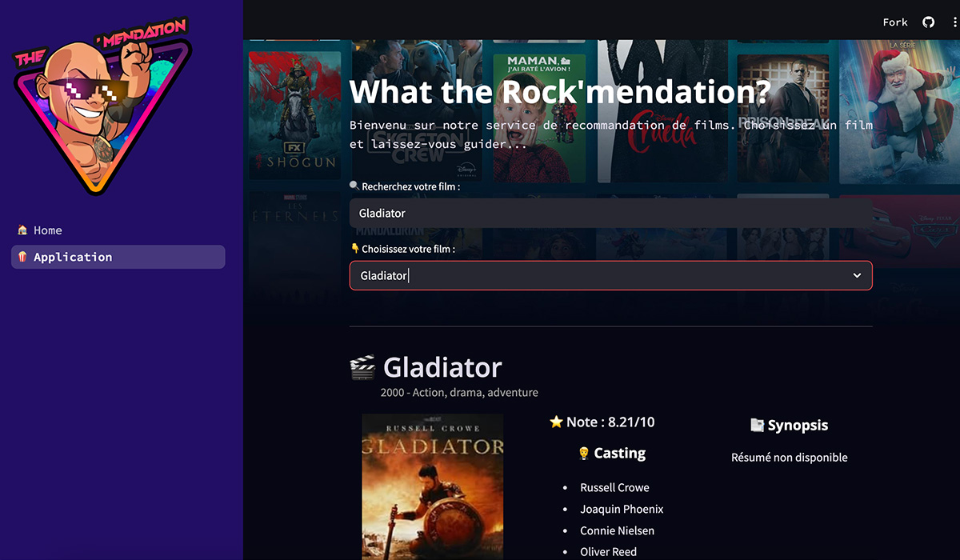Open the GitHub repository icon
960x560 pixels.
(x=928, y=22)
